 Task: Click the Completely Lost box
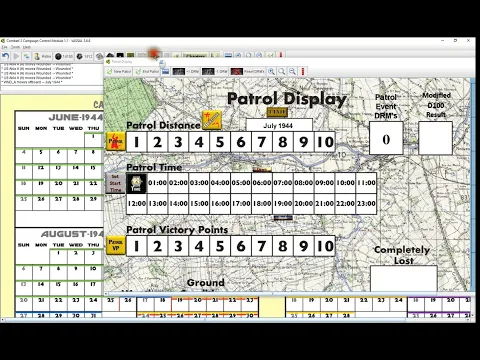click(403, 278)
